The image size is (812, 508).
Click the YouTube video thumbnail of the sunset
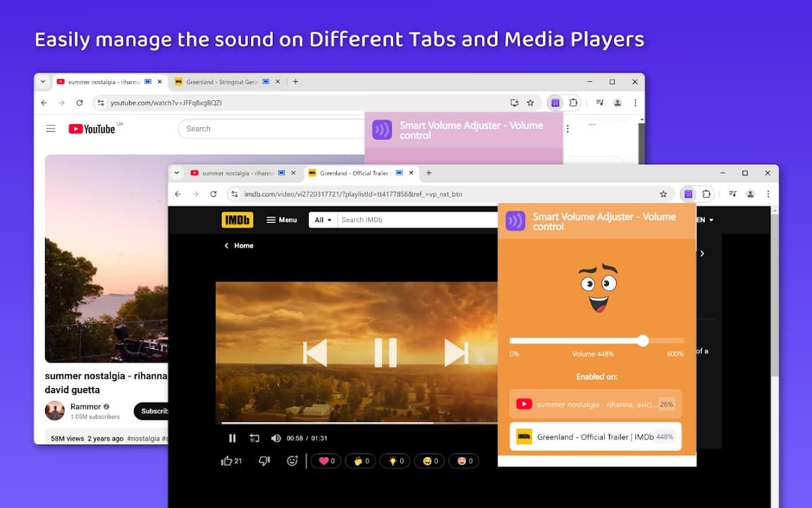click(106, 258)
